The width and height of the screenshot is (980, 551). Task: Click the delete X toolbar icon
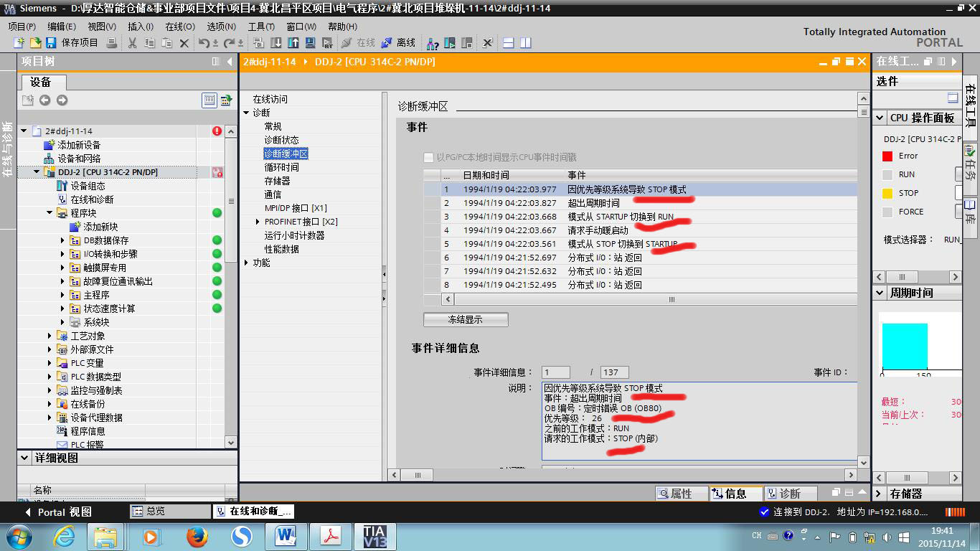[x=184, y=43]
